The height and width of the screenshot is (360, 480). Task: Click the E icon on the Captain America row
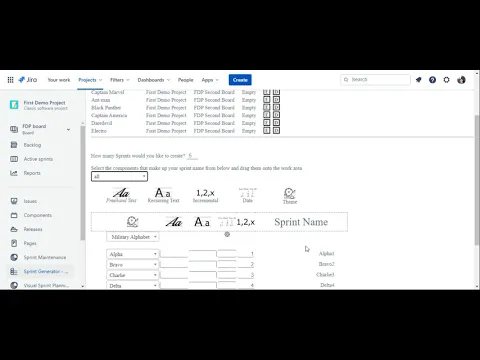point(267,115)
